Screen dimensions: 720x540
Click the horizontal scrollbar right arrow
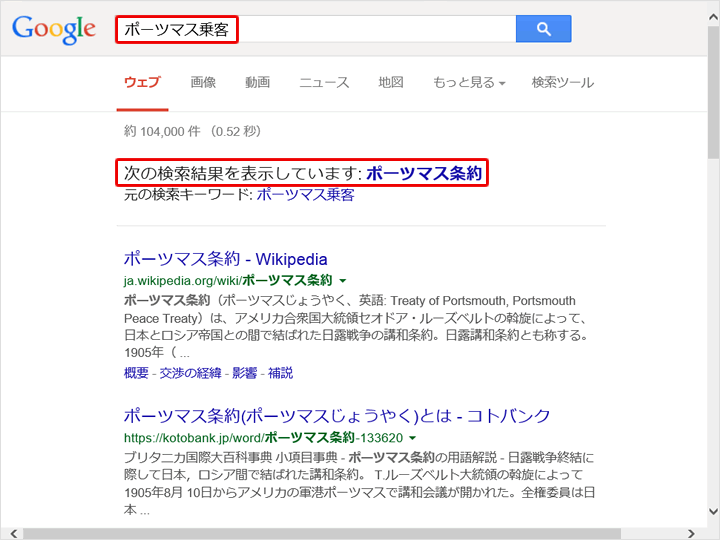(x=692, y=534)
